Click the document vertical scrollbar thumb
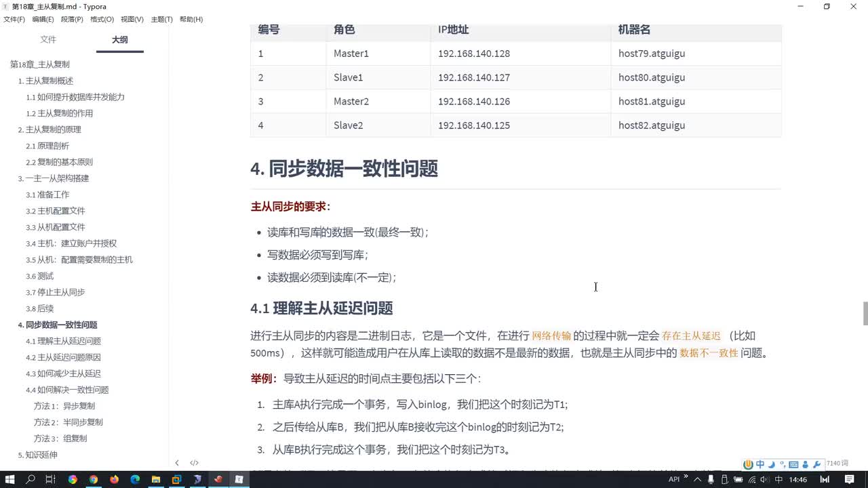Viewport: 868px width, 488px height. (865, 314)
